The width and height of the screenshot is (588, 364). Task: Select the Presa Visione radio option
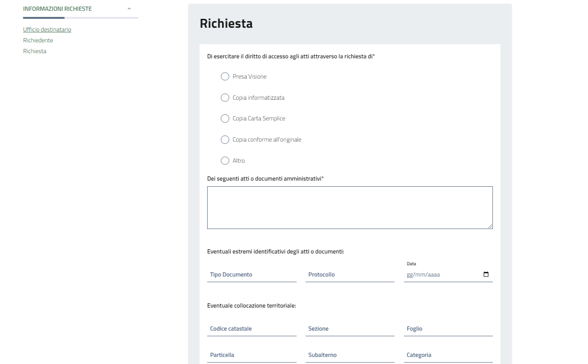(x=225, y=77)
